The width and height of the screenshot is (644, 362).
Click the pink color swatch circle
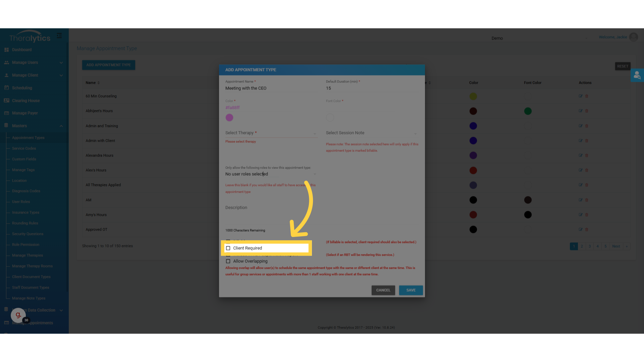229,118
